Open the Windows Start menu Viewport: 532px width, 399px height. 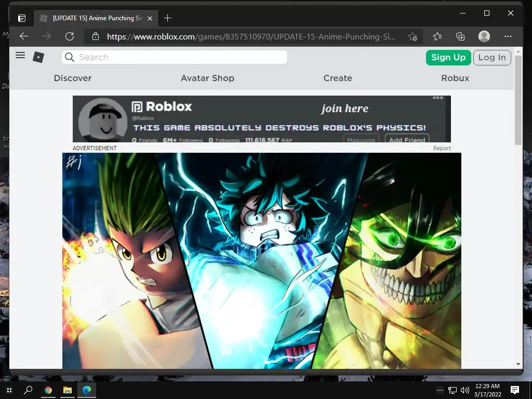click(x=9, y=390)
